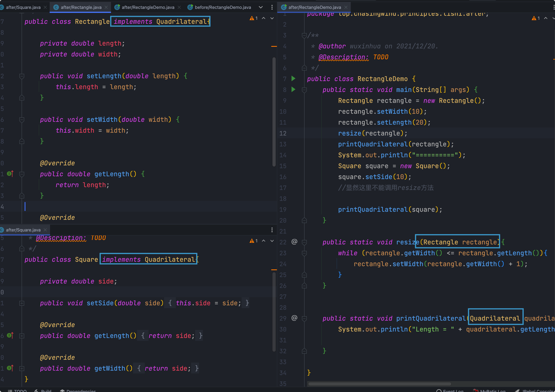Click horizontal scrollbar under RectangleDemo editor
This screenshot has height=392, width=555.
coord(379,384)
